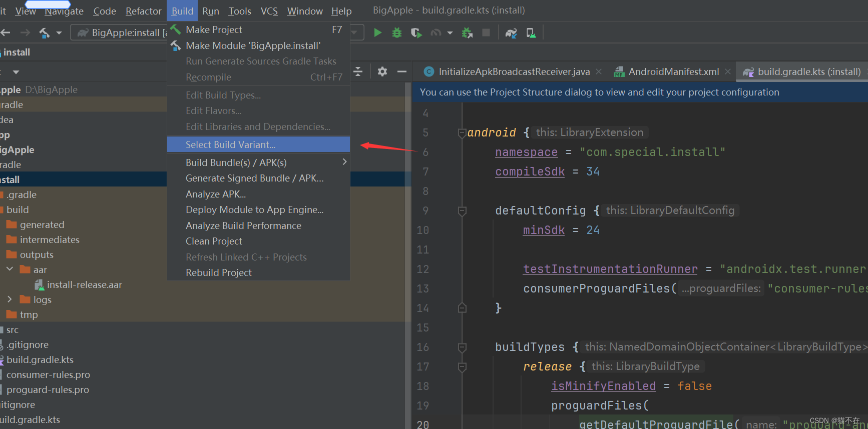Switch to AndroidManifest.xml tab

coord(673,71)
